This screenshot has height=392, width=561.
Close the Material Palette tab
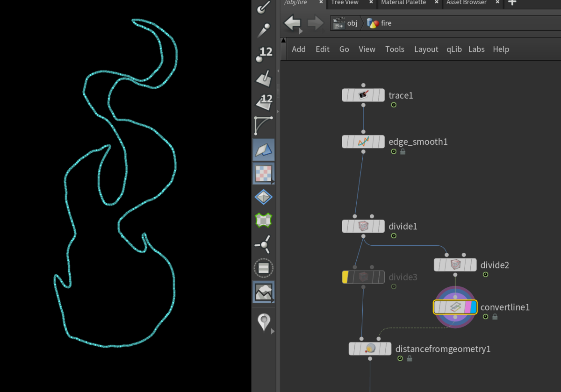[x=436, y=2]
